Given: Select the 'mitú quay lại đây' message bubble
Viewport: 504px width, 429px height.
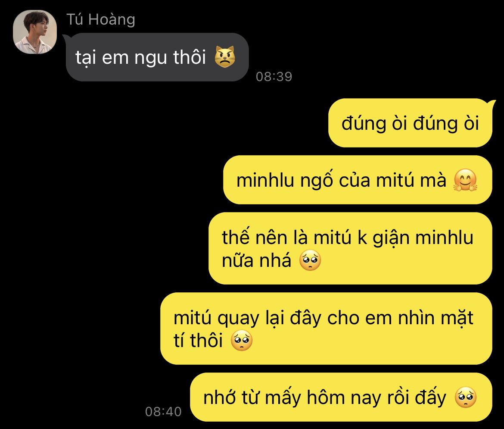Looking at the screenshot, I should coord(326,329).
